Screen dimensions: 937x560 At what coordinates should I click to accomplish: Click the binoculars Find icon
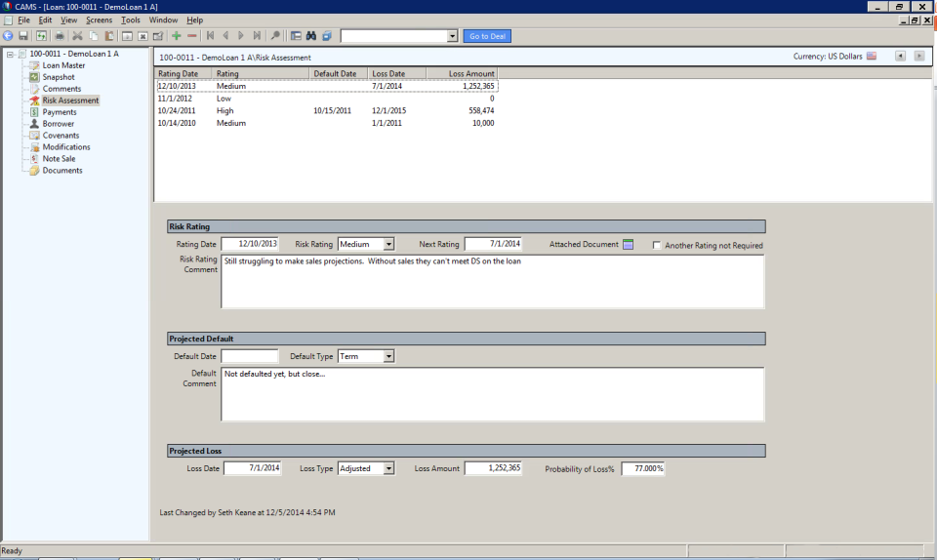tap(311, 36)
